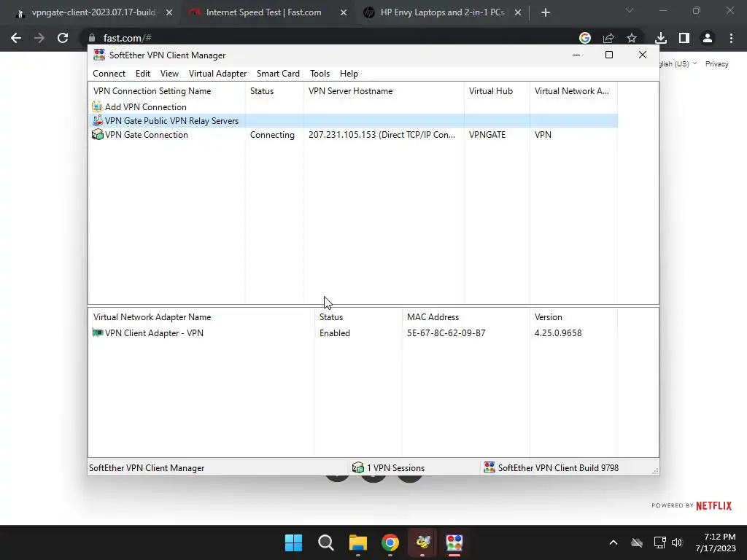Switch to the Internet Speed Test Fast.com tab
The height and width of the screenshot is (560, 747).
pyautogui.click(x=263, y=12)
